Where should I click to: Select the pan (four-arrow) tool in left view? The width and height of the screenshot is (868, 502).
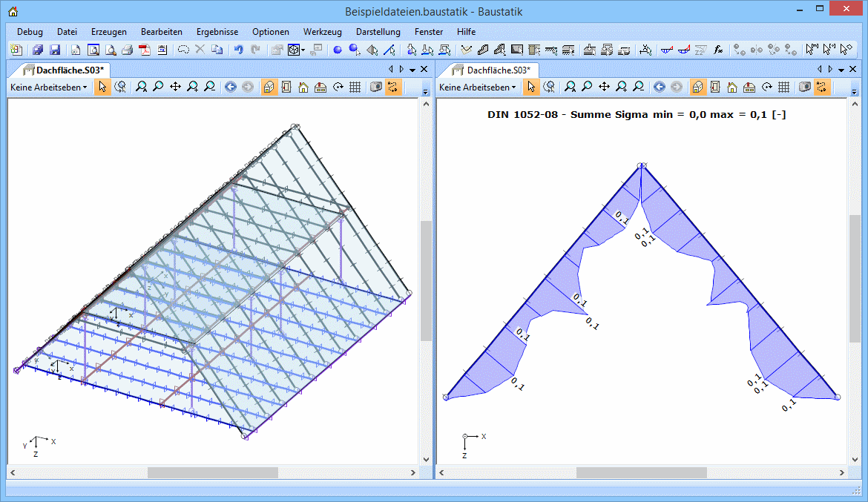point(175,87)
